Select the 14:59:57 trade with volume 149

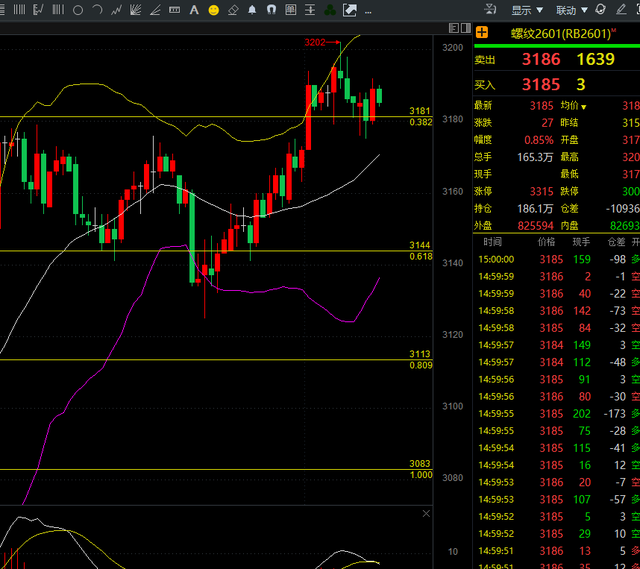coord(557,345)
